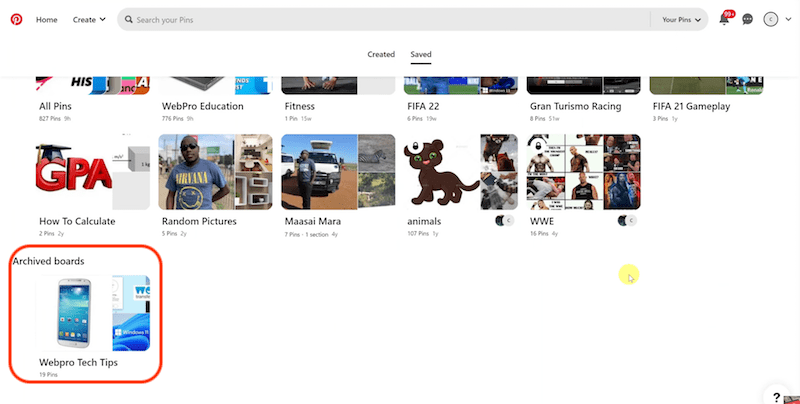Open the Random Pictures board thumbnail
This screenshot has height=404, width=800.
216,172
